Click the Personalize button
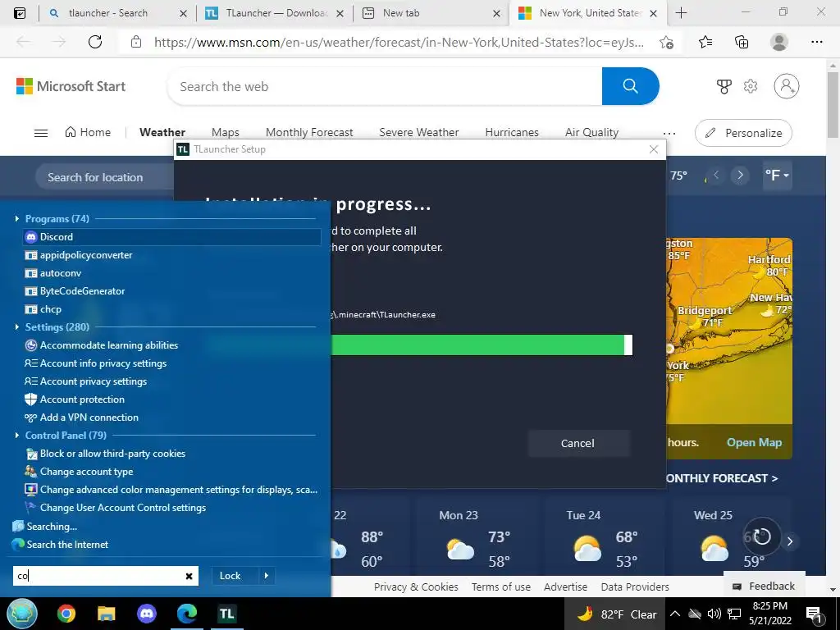Image resolution: width=840 pixels, height=630 pixels. (x=743, y=133)
